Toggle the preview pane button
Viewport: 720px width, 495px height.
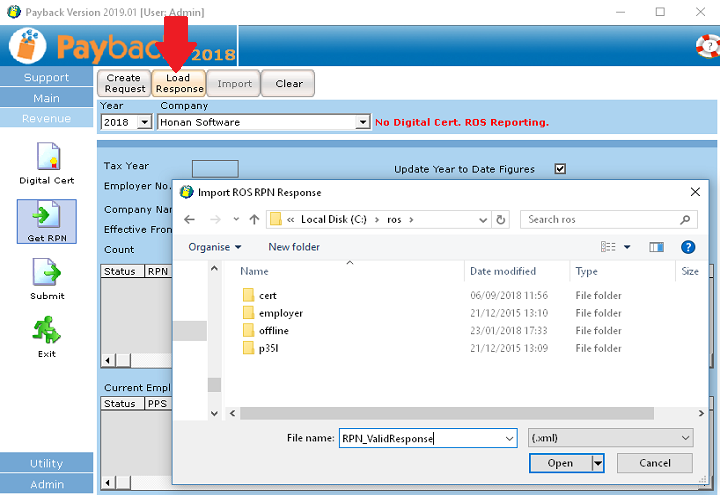[656, 247]
